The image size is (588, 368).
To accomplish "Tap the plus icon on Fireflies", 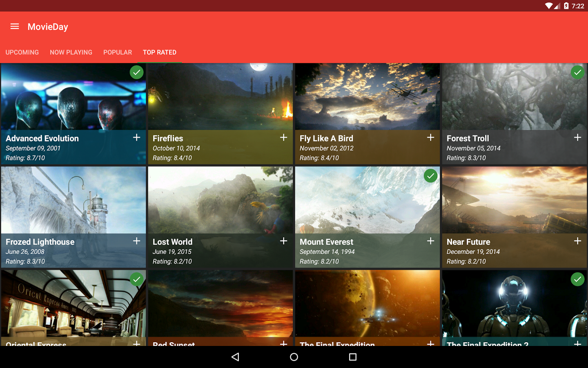I will tap(284, 137).
